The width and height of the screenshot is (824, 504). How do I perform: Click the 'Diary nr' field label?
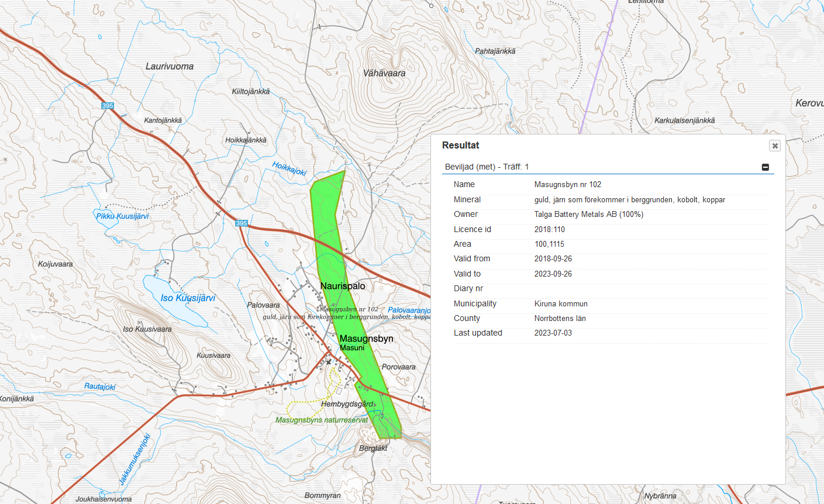(x=468, y=288)
